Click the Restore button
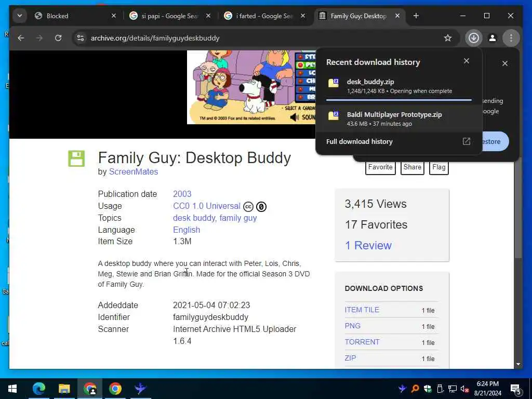Viewport: 532px width, 399px height. pyautogui.click(x=495, y=141)
